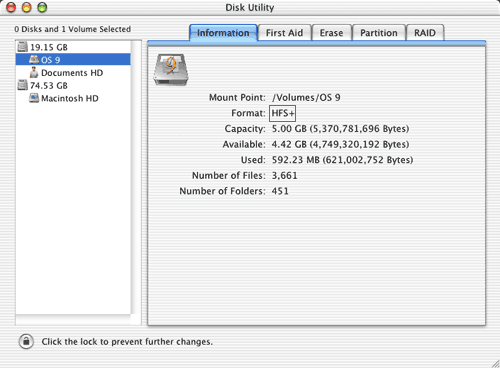Switch to the Information tab
500x368 pixels.
pos(223,33)
